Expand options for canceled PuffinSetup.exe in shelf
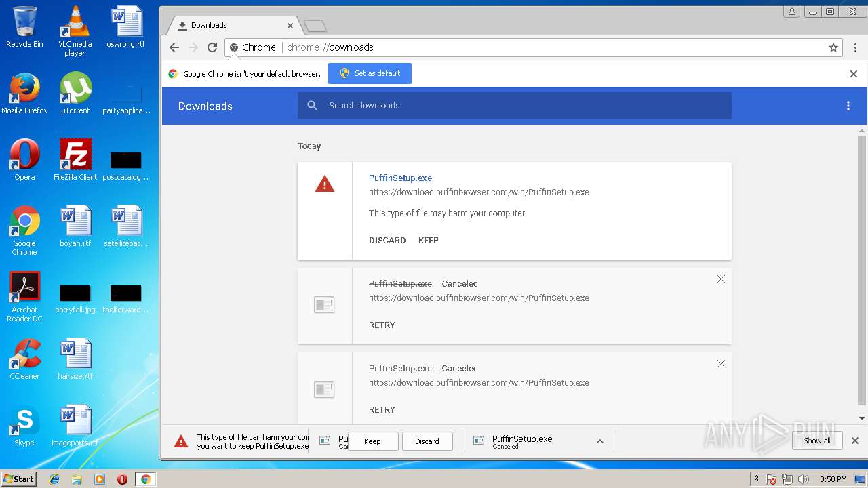Viewport: 868px width, 488px height. [x=599, y=441]
